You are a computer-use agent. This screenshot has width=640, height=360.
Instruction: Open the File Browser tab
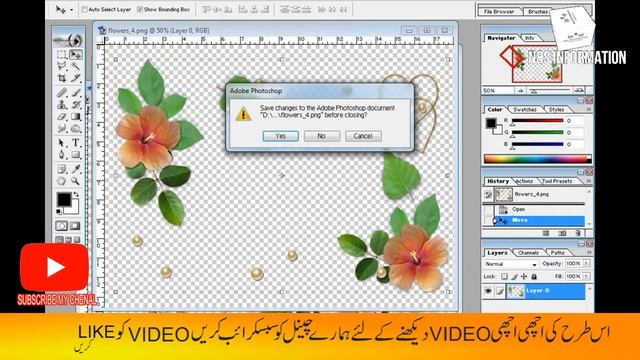click(x=499, y=11)
